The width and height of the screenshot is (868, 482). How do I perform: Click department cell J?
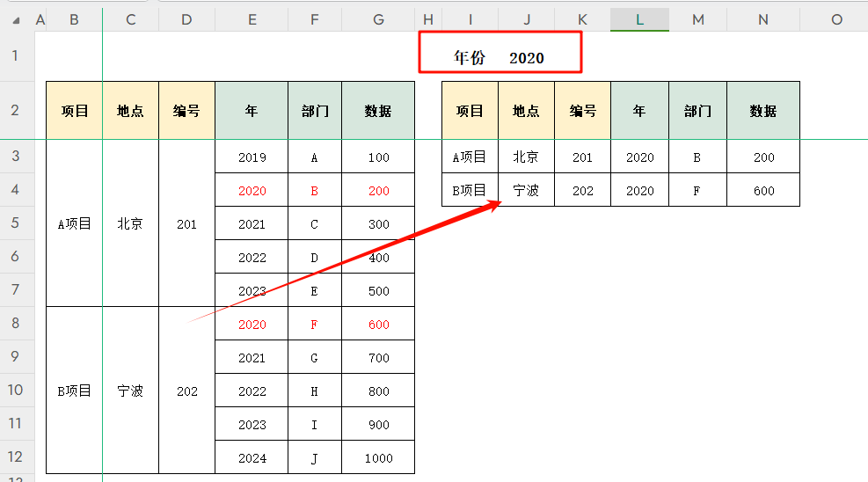(315, 457)
